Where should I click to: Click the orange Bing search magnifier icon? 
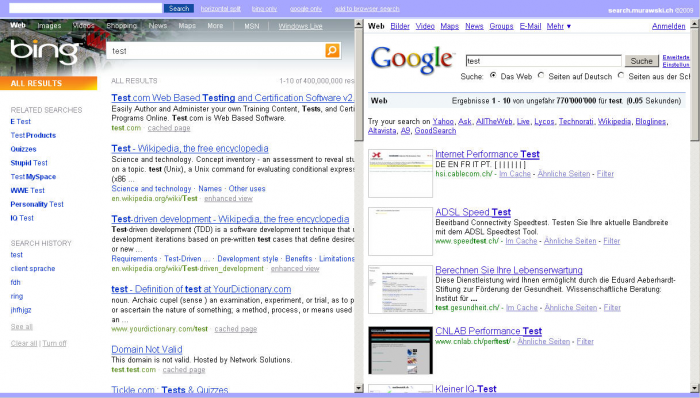(332, 50)
